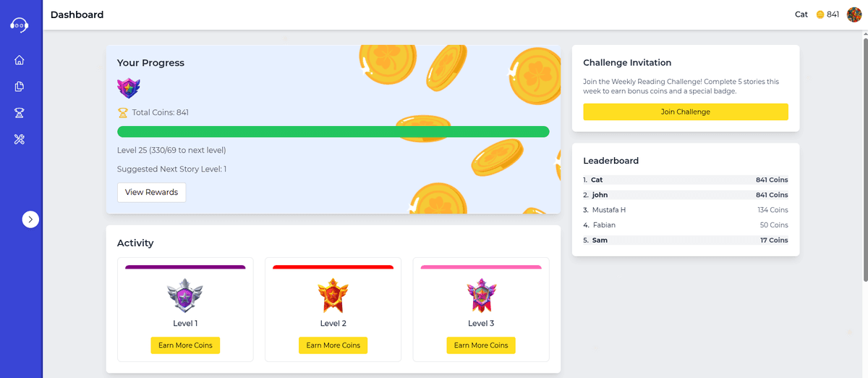Open the Home icon in sidebar
Viewport: 868px width, 378px height.
(20, 60)
